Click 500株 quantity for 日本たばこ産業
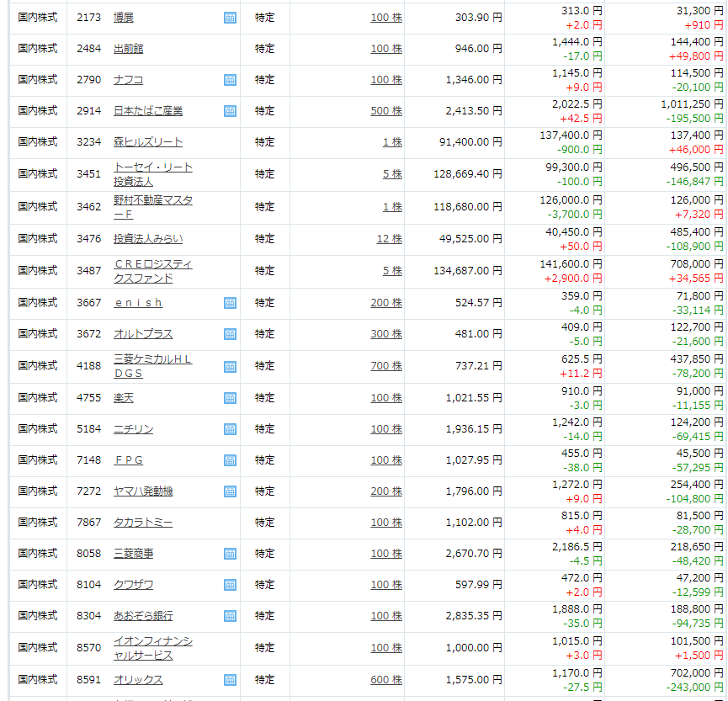Image resolution: width=728 pixels, height=701 pixels. [386, 111]
